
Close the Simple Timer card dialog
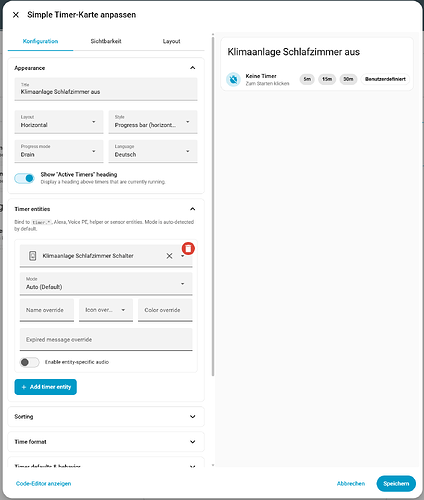pyautogui.click(x=16, y=15)
